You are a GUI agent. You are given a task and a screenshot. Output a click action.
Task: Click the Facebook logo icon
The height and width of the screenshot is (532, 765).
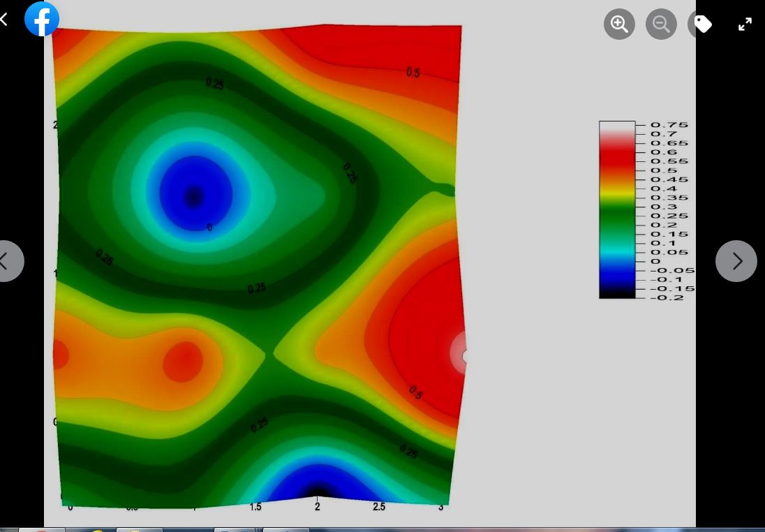point(42,19)
